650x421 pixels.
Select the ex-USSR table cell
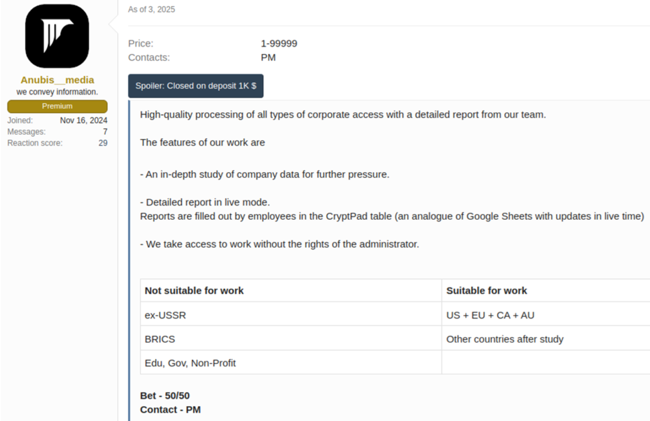(x=165, y=315)
